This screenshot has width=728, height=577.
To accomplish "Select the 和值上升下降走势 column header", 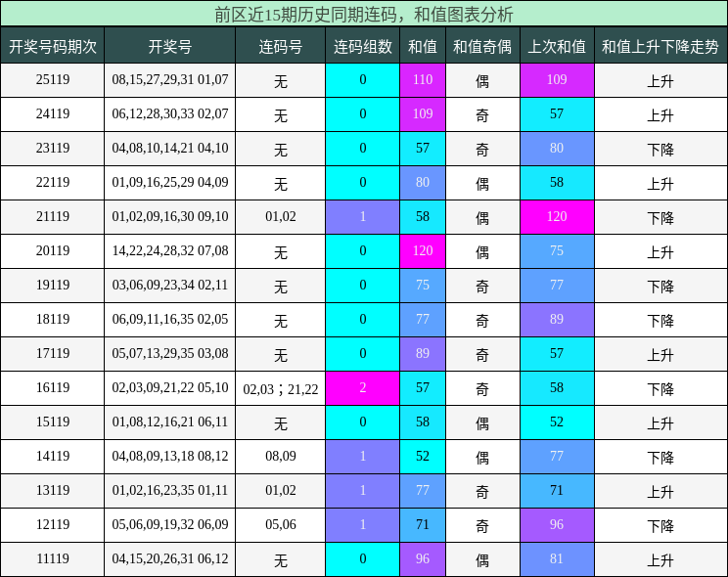I will (x=660, y=46).
